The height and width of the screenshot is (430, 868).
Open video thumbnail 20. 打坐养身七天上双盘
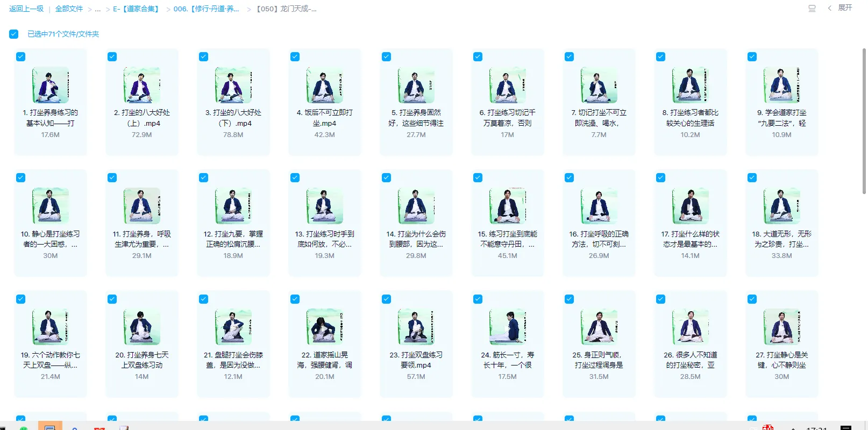142,327
